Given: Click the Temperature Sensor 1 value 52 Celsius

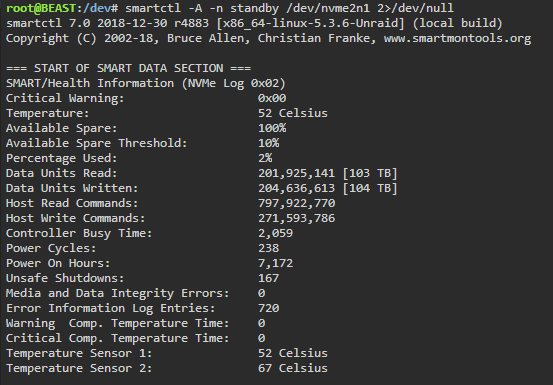Looking at the screenshot, I should [293, 353].
